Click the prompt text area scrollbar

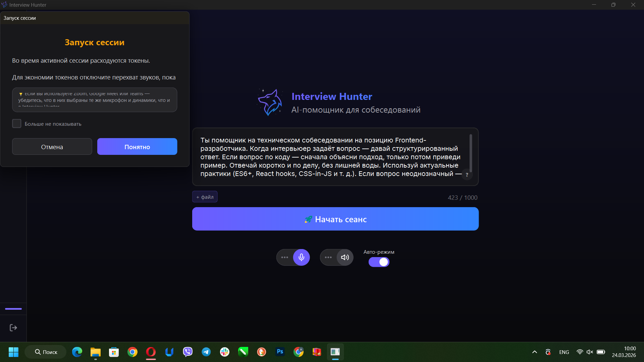click(471, 153)
